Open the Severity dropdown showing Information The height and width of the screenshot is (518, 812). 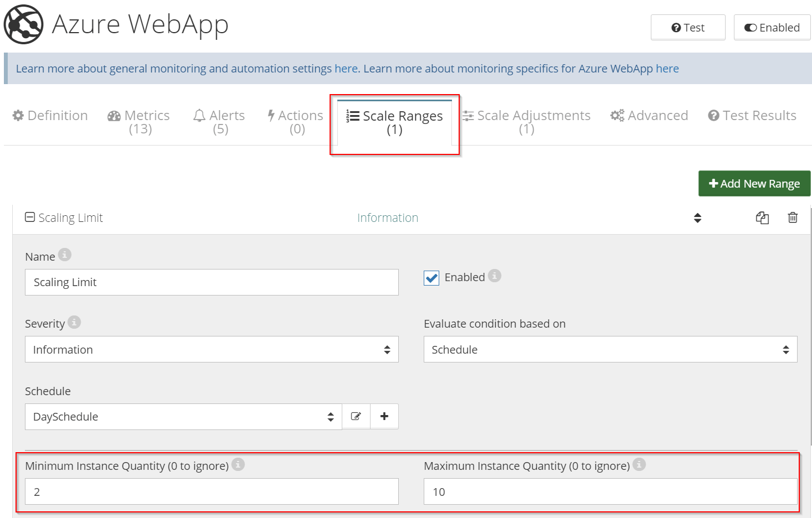212,349
